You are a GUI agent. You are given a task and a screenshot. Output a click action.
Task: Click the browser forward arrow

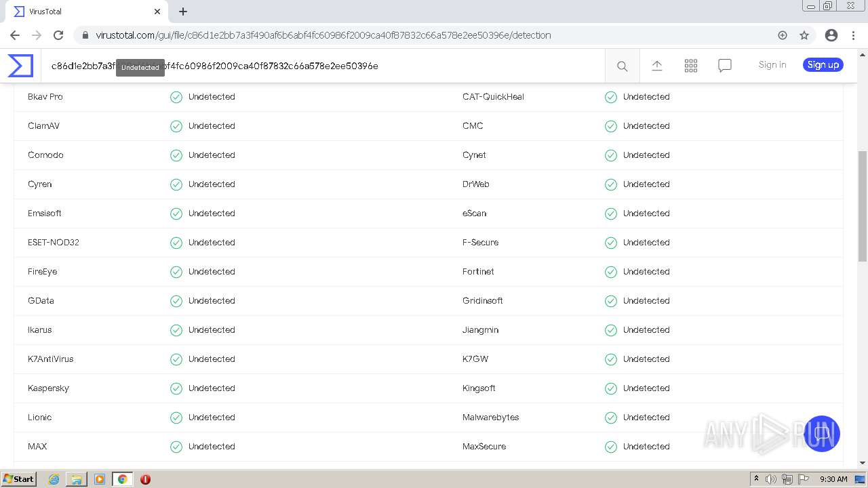[x=37, y=35]
